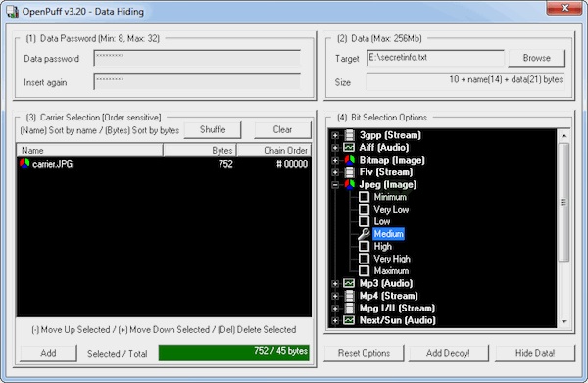Collapse the Jpeg (Image) tree node
Image resolution: width=588 pixels, height=383 pixels.
click(x=335, y=185)
